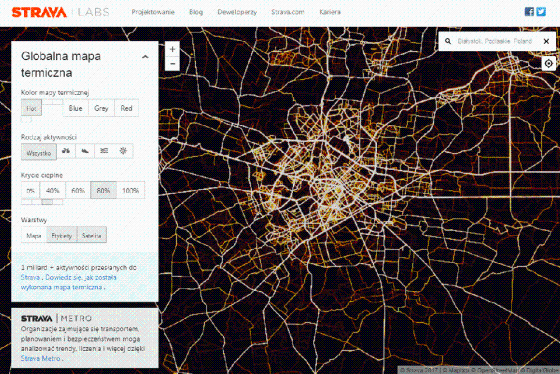Center map on my location icon
This screenshot has height=374, width=560.
[x=549, y=64]
